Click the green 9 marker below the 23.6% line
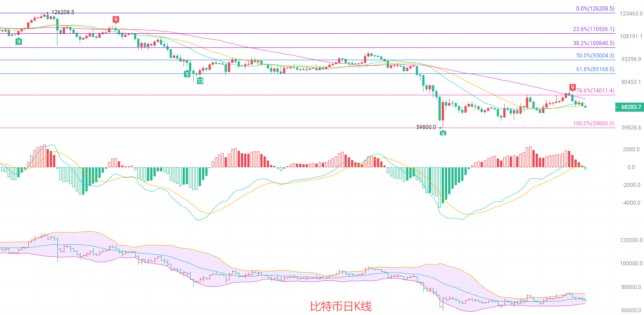 pos(18,41)
